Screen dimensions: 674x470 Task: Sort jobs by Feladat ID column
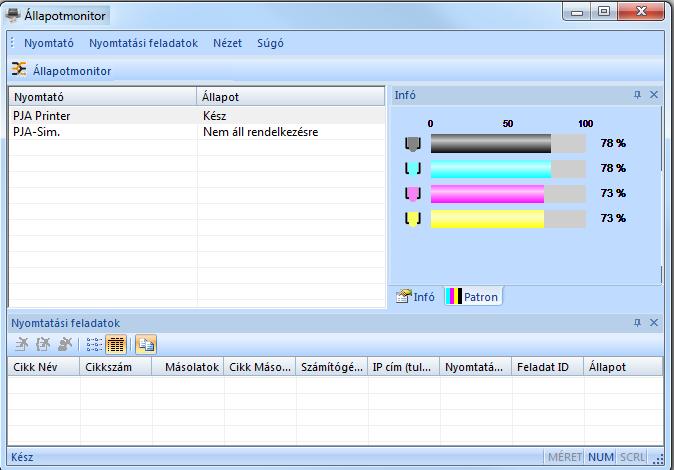coord(547,367)
